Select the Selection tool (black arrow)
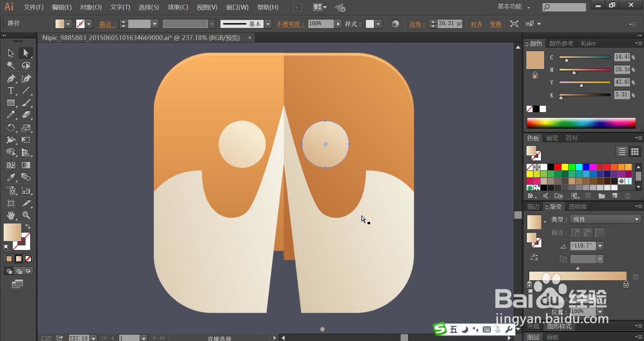 [x=11, y=53]
